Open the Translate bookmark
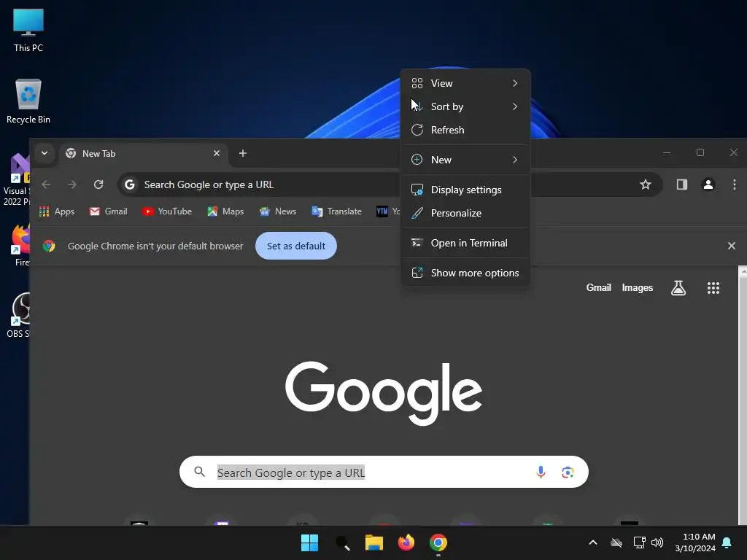Viewport: 747px width, 560px height. pos(336,211)
